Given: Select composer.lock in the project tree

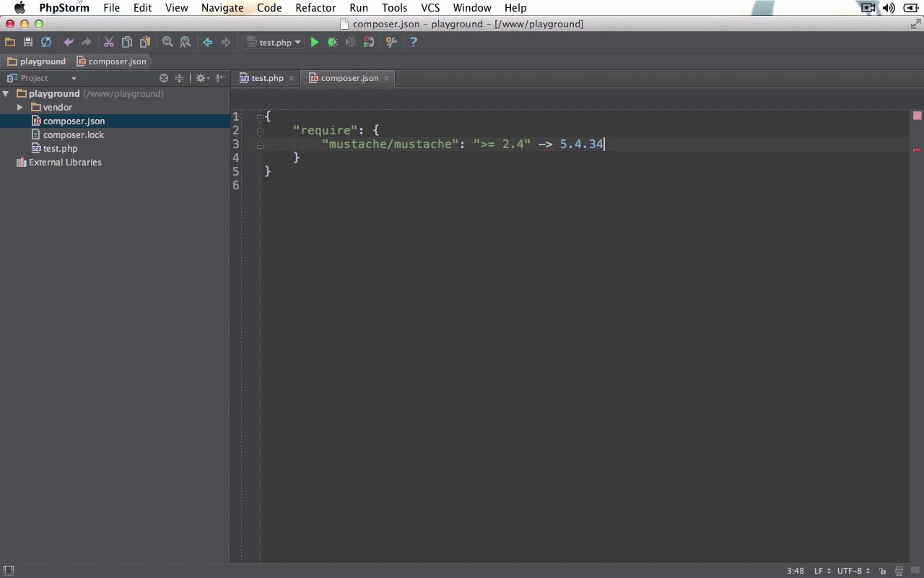Looking at the screenshot, I should point(73,135).
